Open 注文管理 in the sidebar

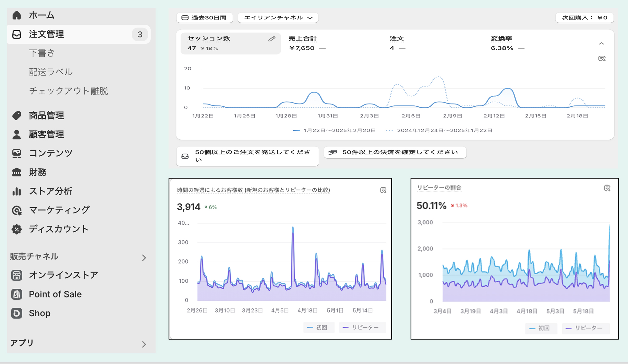tap(79, 34)
